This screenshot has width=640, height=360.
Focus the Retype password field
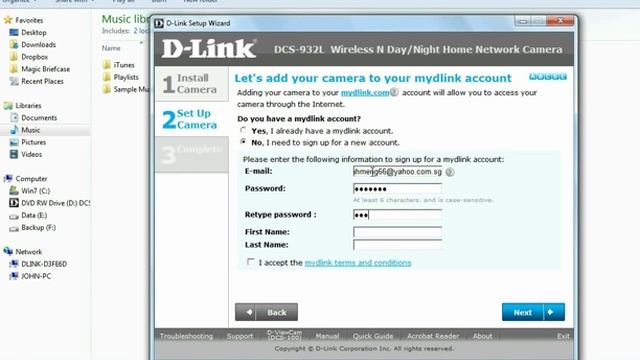(x=397, y=215)
